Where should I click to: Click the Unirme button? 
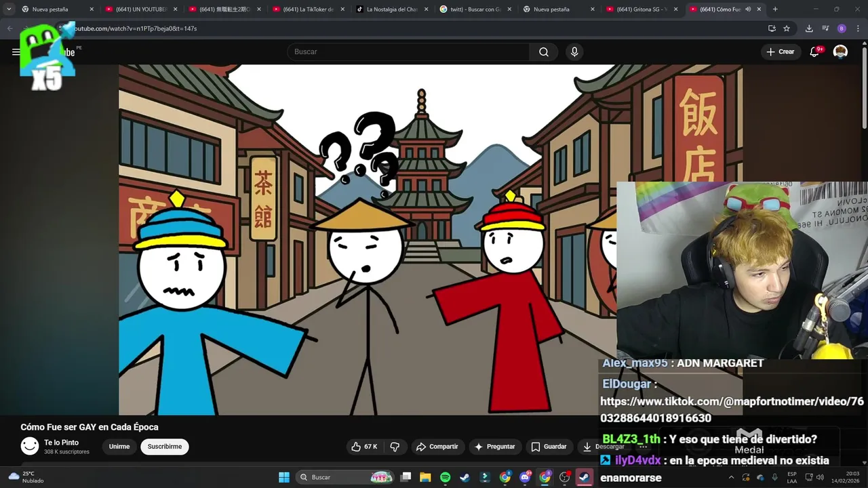(119, 447)
